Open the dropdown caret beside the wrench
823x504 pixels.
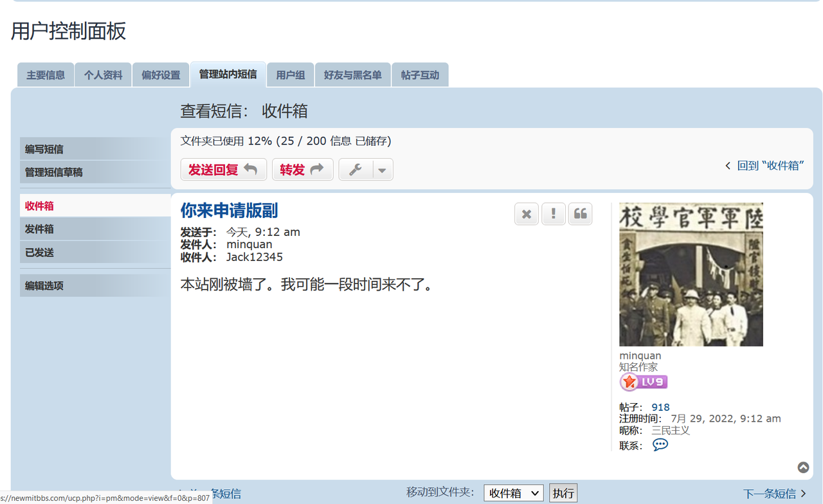382,170
